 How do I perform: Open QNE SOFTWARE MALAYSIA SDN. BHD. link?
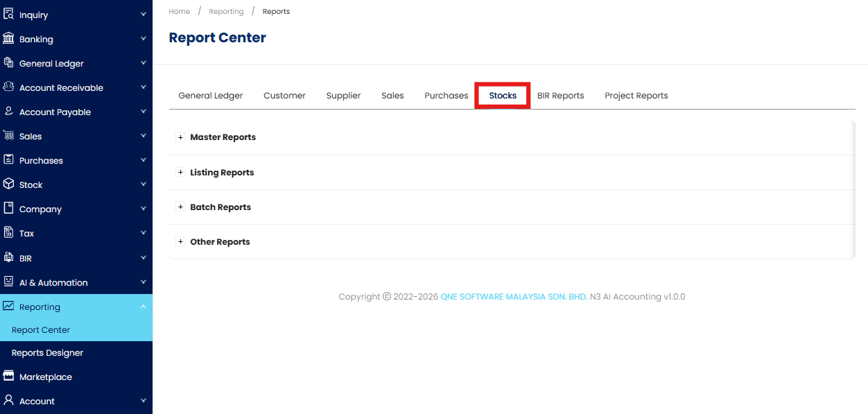click(x=514, y=296)
